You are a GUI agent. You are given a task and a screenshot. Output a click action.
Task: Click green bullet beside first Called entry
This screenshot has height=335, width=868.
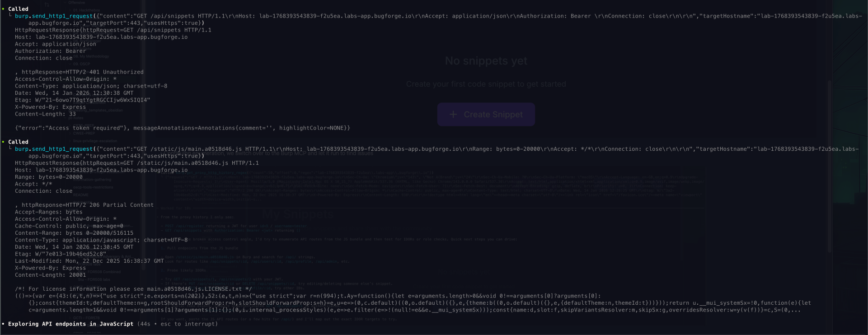3,9
